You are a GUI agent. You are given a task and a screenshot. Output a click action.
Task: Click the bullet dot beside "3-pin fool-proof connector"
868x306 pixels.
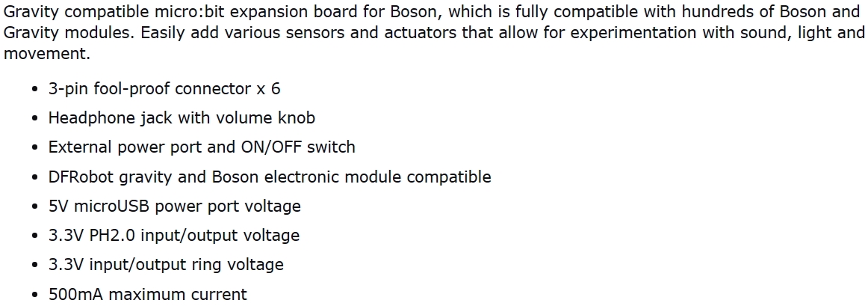(x=35, y=90)
